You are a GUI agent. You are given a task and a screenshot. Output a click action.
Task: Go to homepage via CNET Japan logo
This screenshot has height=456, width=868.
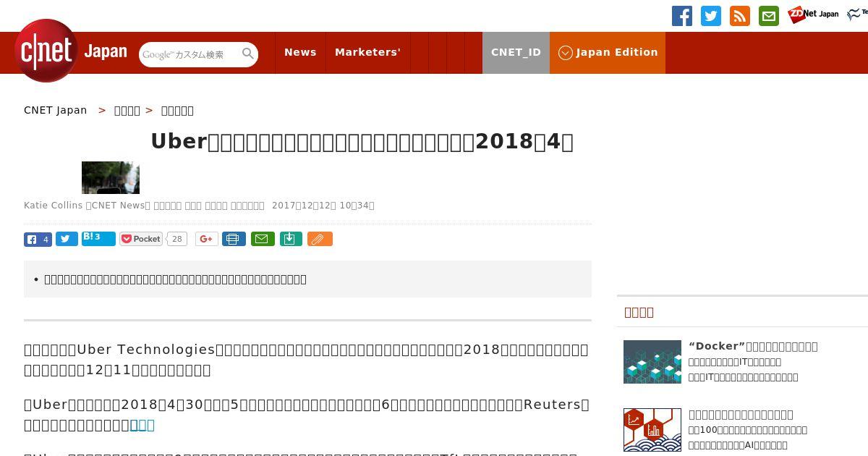tap(71, 51)
